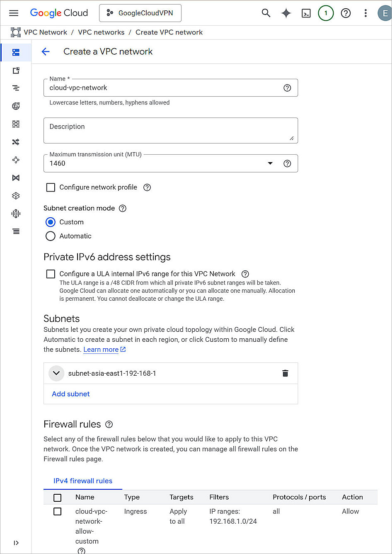The width and height of the screenshot is (392, 554).
Task: Collapse subnet-asia-east1-192-168-1
Action: (56, 373)
